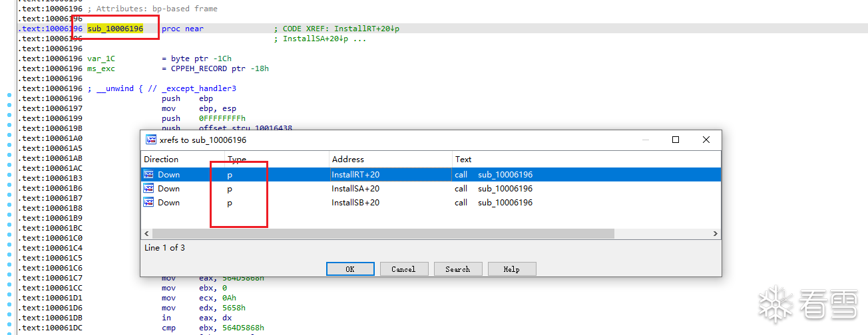Sort by the Direction column header

161,160
